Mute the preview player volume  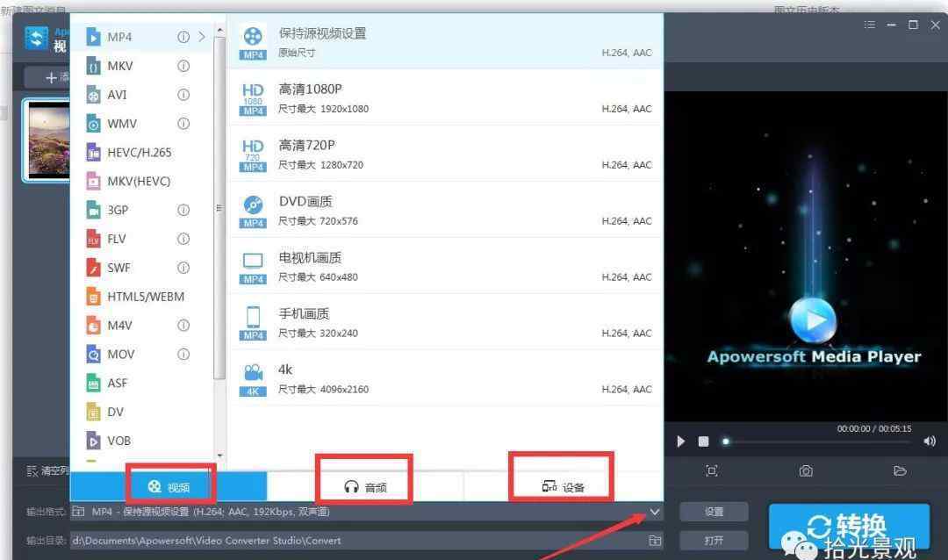point(930,442)
